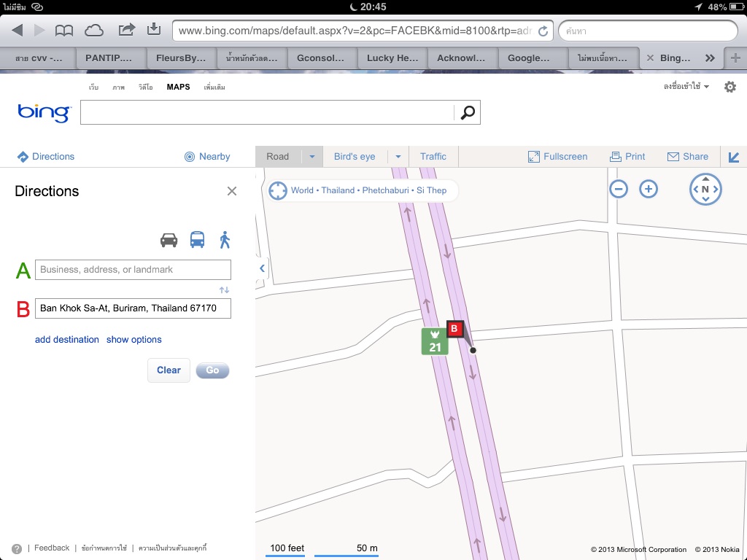This screenshot has width=747, height=560.
Task: Expand the Road view dropdown arrow
Action: [x=312, y=157]
